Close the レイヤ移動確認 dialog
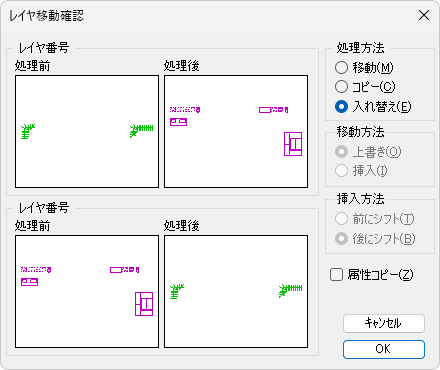The height and width of the screenshot is (370, 440). (424, 15)
